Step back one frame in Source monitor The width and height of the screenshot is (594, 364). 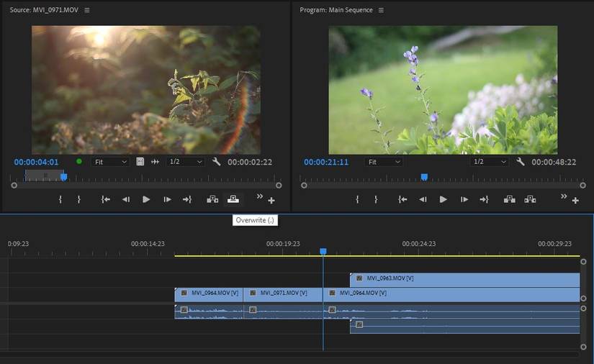coord(126,199)
